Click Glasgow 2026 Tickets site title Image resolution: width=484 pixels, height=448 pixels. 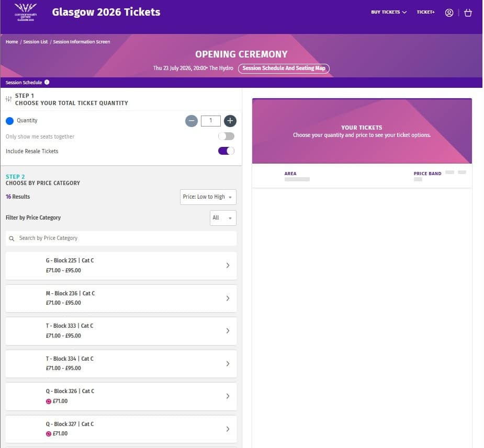click(x=106, y=13)
